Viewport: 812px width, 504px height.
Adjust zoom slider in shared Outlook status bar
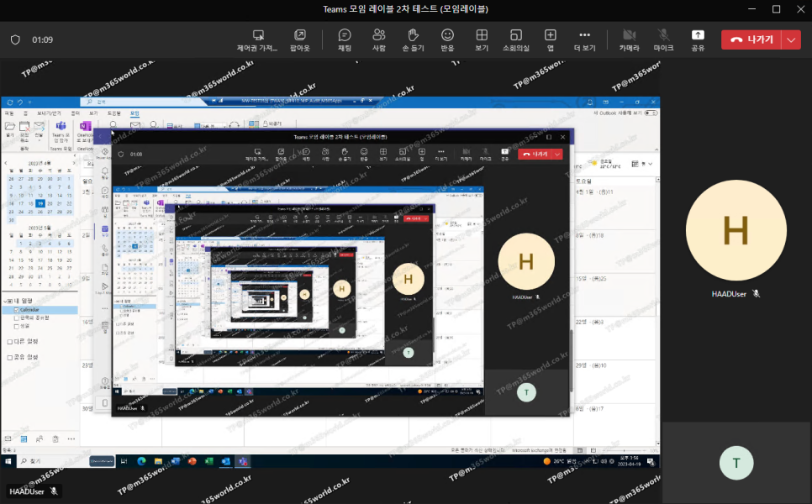[624, 451]
